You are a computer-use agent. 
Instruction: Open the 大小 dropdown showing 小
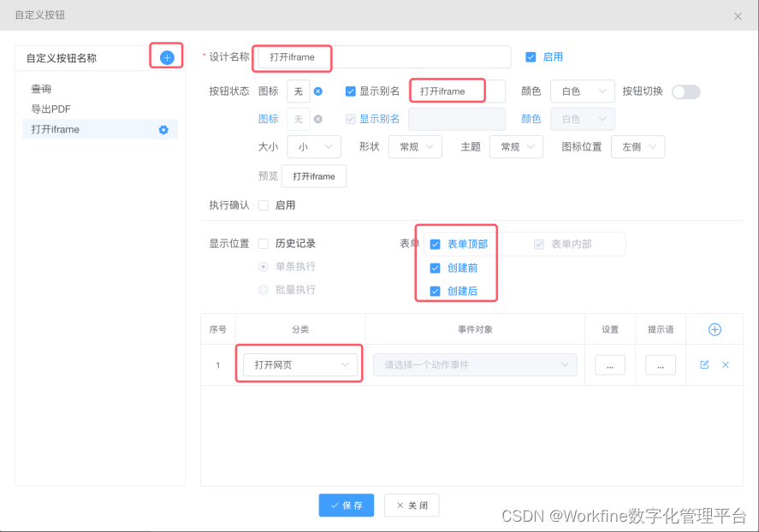pos(314,147)
